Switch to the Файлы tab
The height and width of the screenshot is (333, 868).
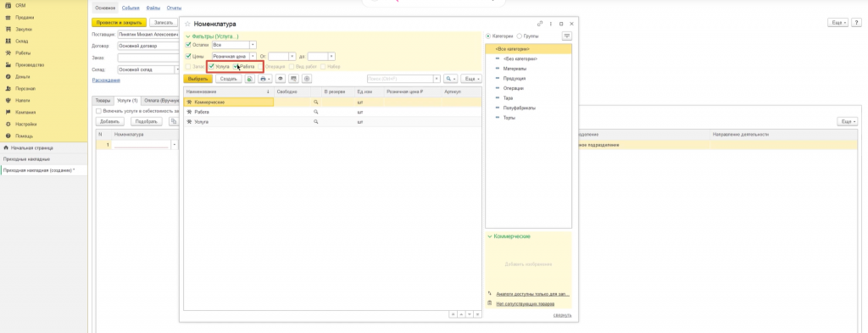[153, 8]
